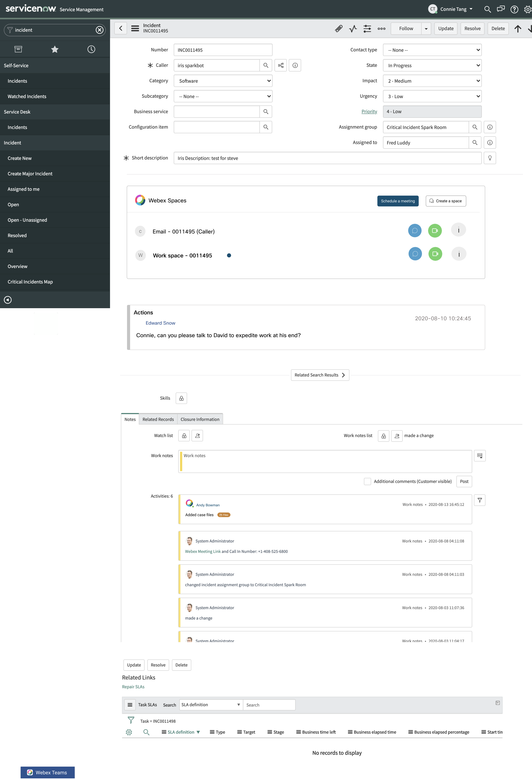Choose SLA definition search field

click(x=211, y=705)
